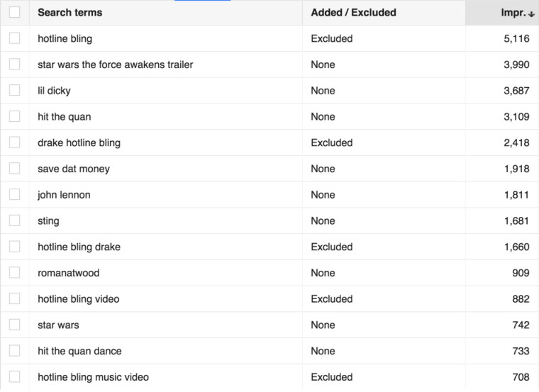Click the sort arrow in Impr. header
Image resolution: width=539 pixels, height=392 pixels.
[x=531, y=13]
